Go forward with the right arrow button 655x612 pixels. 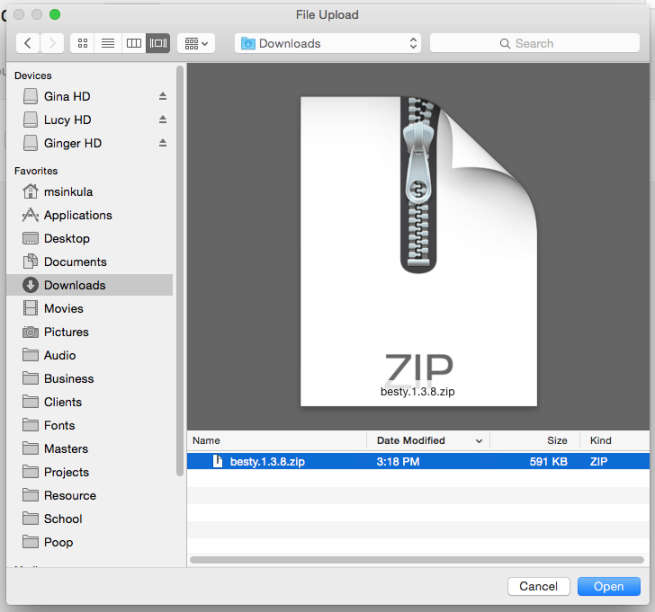click(52, 43)
